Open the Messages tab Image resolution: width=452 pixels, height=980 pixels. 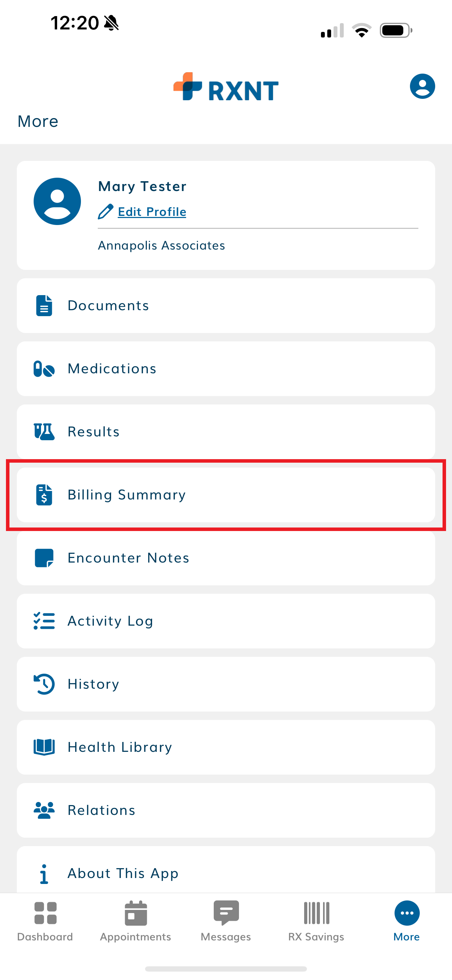tap(226, 921)
